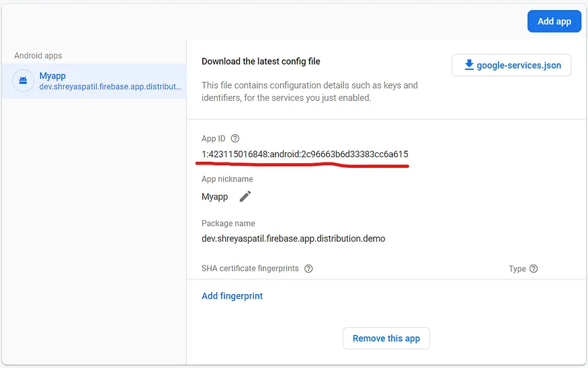Click the App nickname label
This screenshot has height=368, width=588.
[227, 179]
